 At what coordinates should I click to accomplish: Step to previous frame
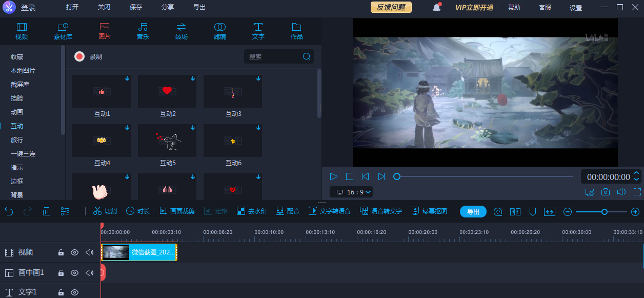[366, 176]
